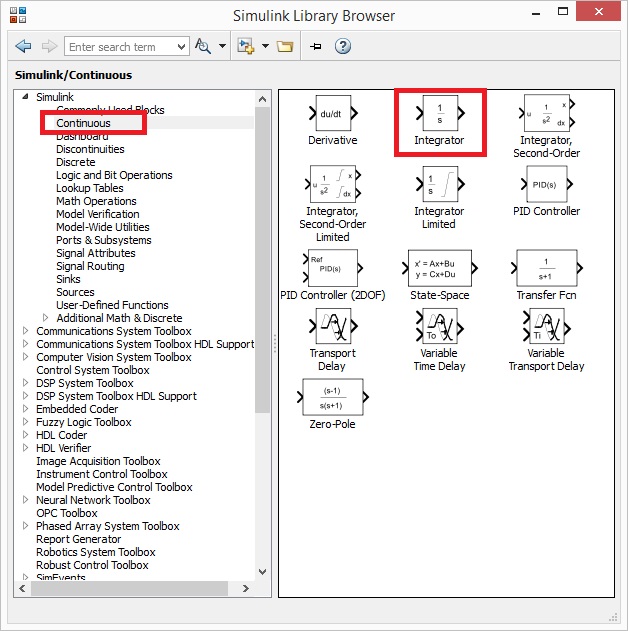Choose the Zero-Pole block
Image resolution: width=628 pixels, height=631 pixels.
point(333,397)
